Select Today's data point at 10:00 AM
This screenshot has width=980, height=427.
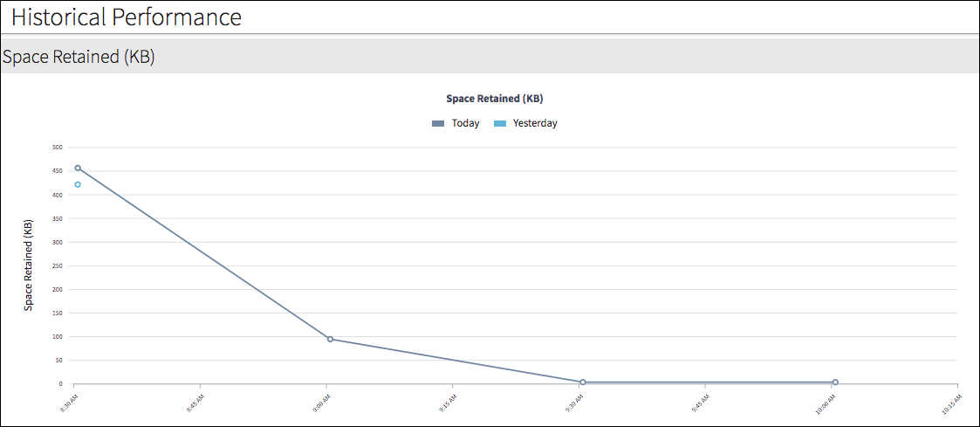[x=835, y=382]
